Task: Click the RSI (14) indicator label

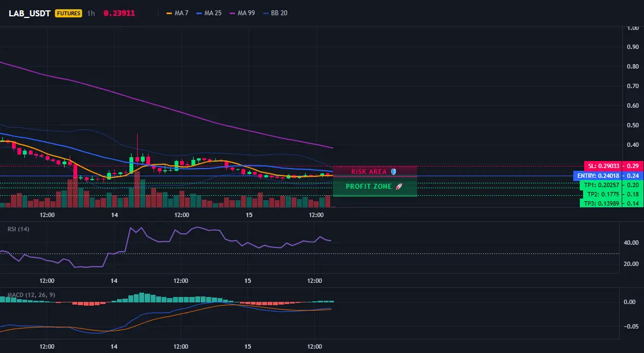Action: pos(18,229)
